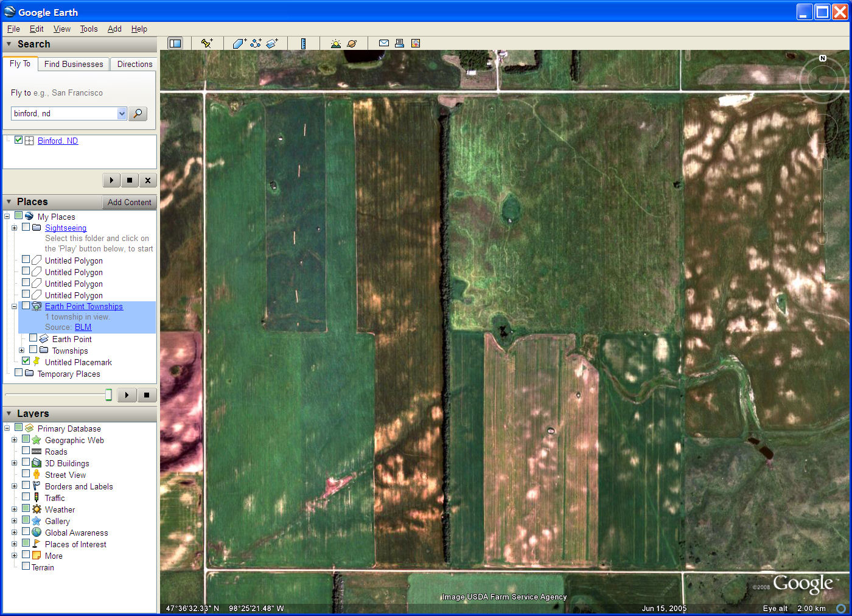Click the Global Awareness globe icon
This screenshot has width=852, height=616.
pyautogui.click(x=37, y=533)
